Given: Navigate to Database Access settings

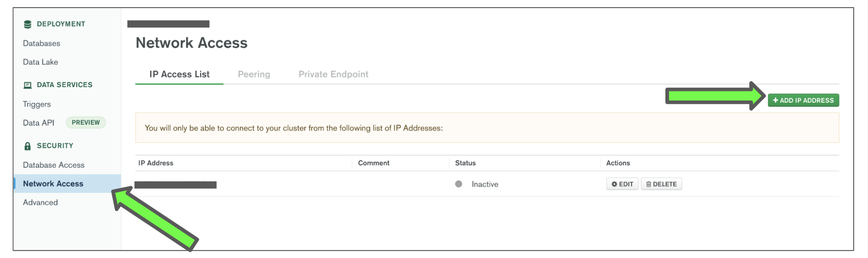Looking at the screenshot, I should (54, 165).
